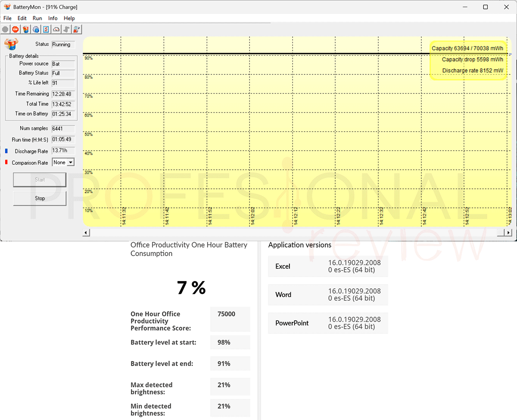
Task: Open the Edit menu
Action: tap(22, 18)
